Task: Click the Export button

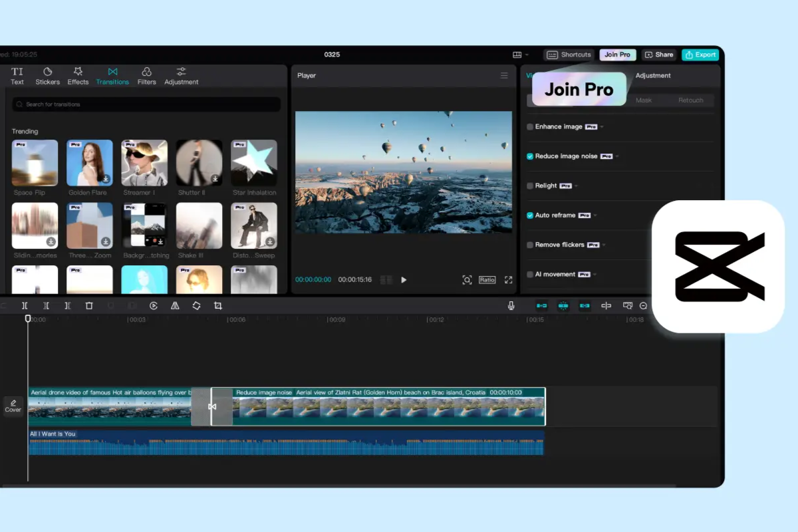Action: tap(700, 55)
